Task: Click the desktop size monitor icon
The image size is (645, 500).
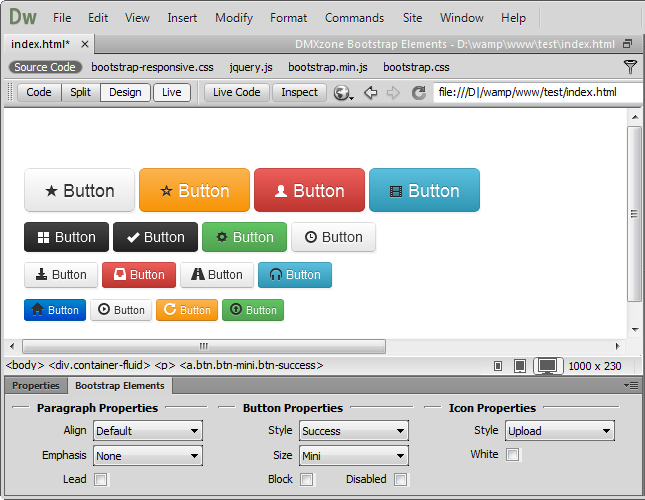Action: pos(548,366)
